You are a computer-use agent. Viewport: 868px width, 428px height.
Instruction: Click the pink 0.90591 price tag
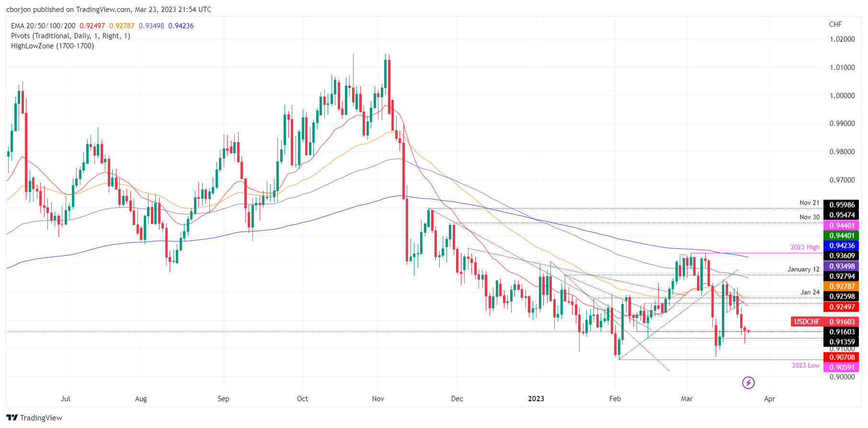tap(842, 367)
